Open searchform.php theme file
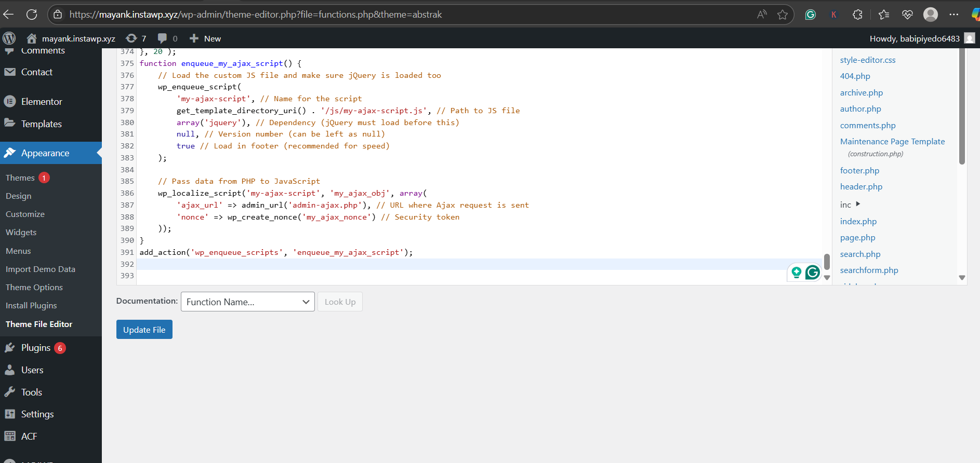980x463 pixels. click(869, 270)
